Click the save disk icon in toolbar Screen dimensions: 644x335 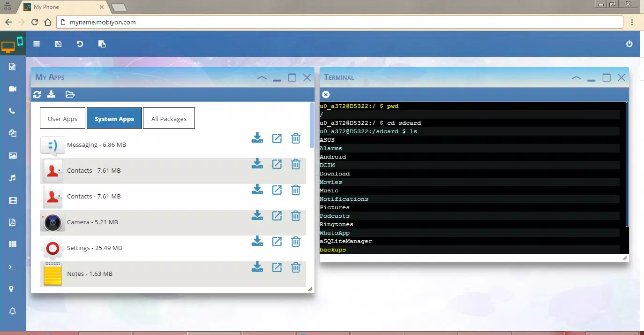58,44
